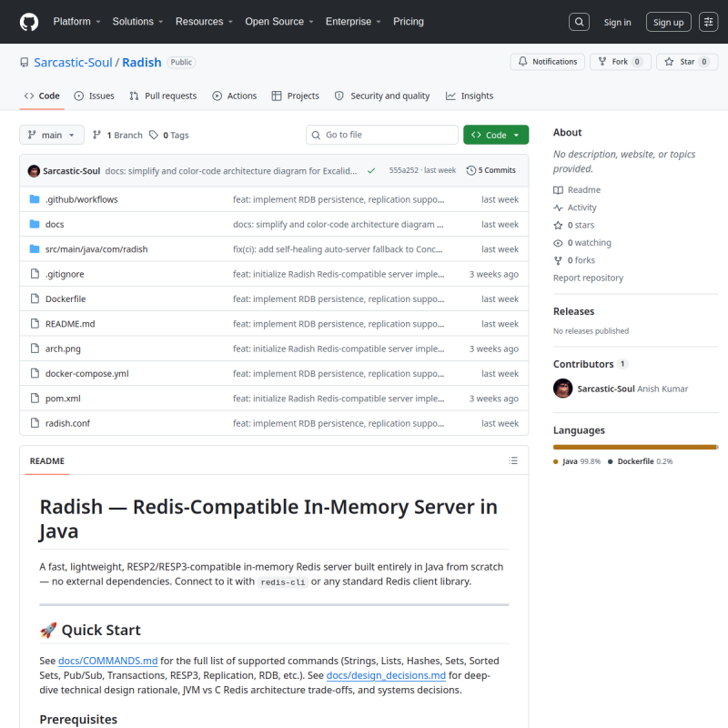Open the GitHub homepage via the Octocat logo
Viewport: 728px width, 728px height.
coord(29,22)
